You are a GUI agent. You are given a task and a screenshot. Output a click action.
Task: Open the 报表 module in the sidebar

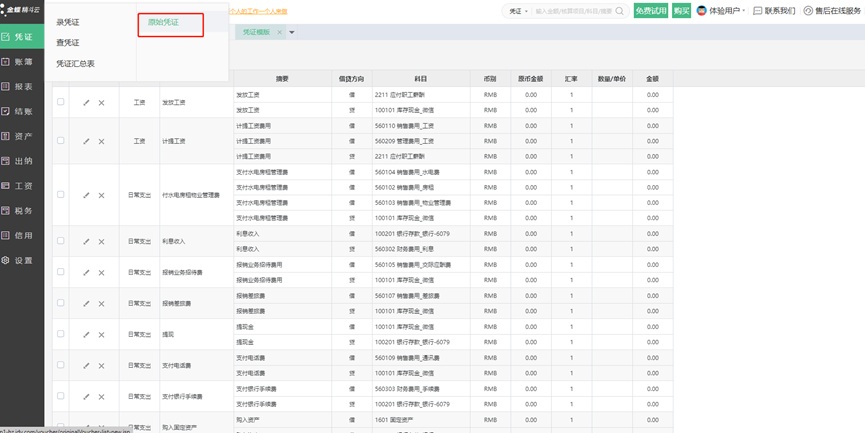[22, 87]
